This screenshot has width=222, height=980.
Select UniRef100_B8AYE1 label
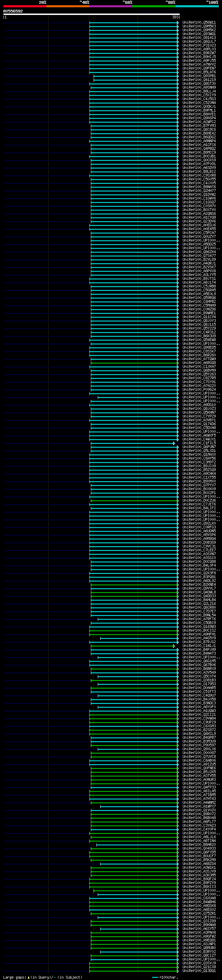(199, 114)
